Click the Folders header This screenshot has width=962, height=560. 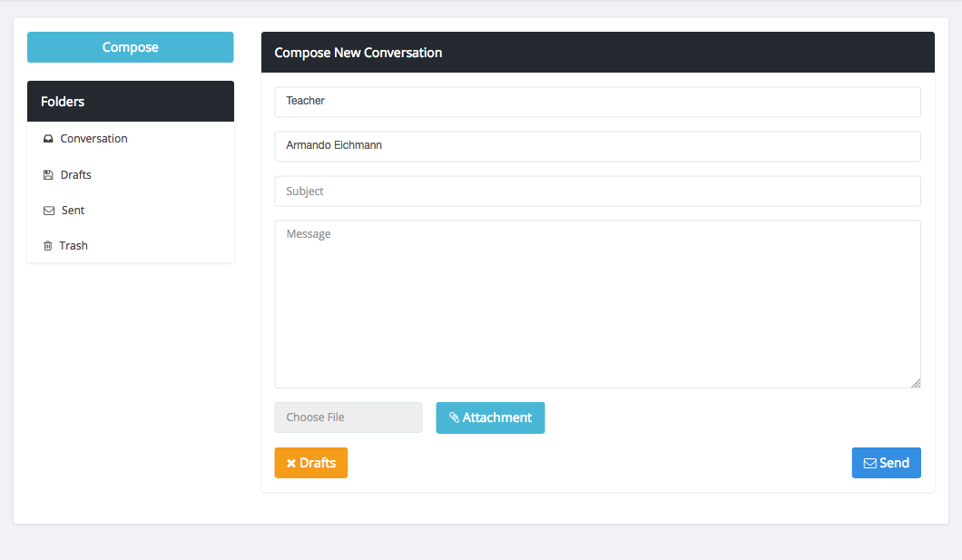click(x=131, y=102)
